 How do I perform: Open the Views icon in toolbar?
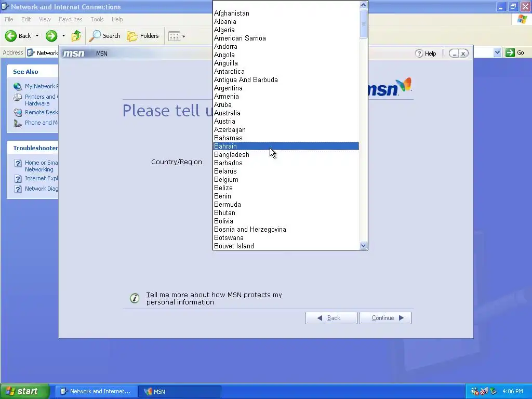(x=174, y=36)
